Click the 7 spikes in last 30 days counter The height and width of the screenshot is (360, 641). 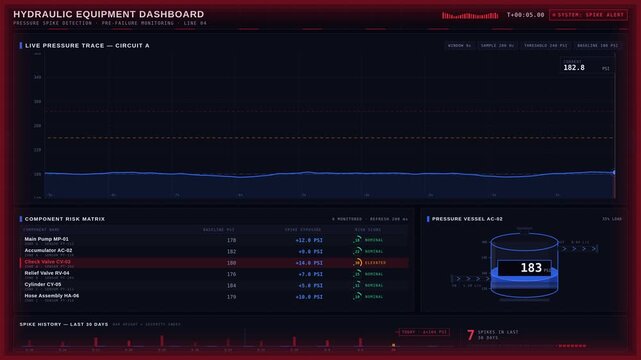[493, 335]
